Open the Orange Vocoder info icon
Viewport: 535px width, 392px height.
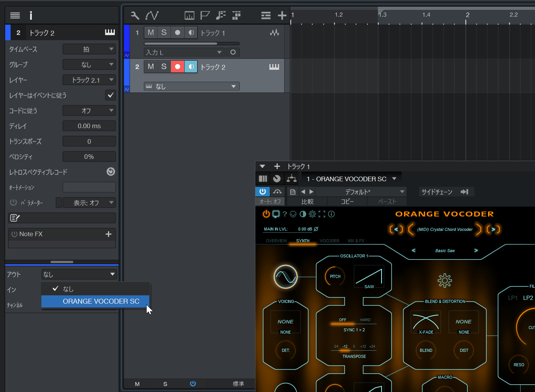tap(331, 214)
